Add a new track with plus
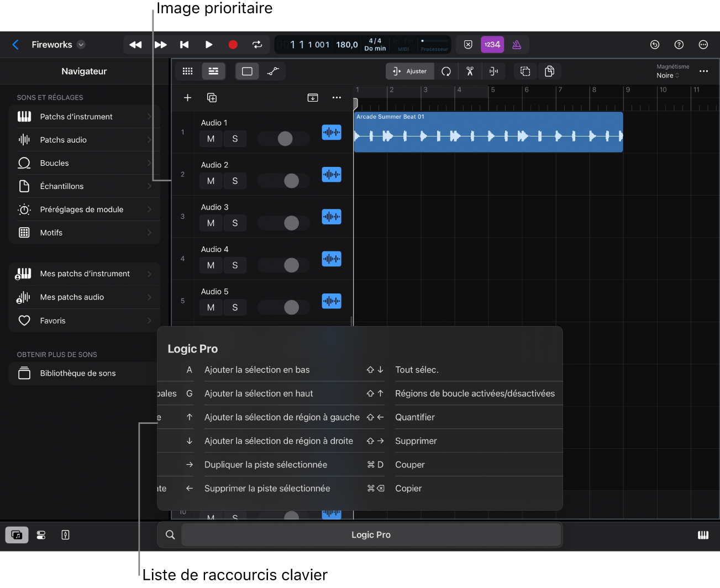Viewport: 720px width, 588px height. pyautogui.click(x=188, y=98)
